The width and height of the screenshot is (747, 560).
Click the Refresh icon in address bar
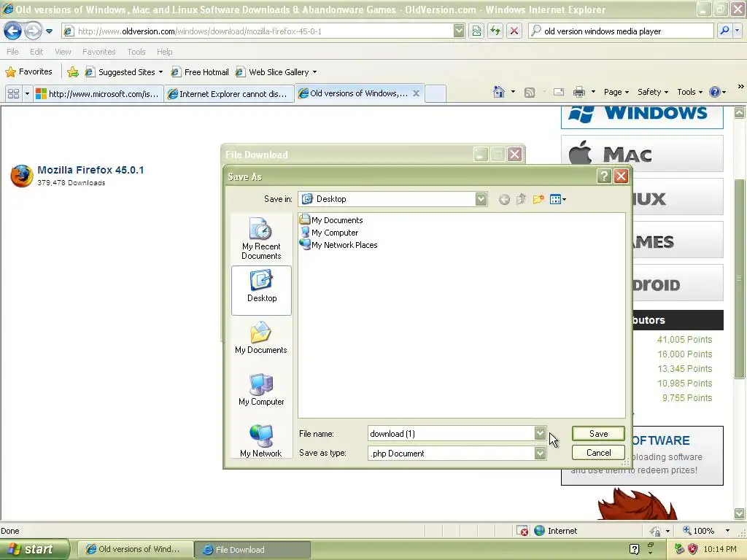coord(495,31)
